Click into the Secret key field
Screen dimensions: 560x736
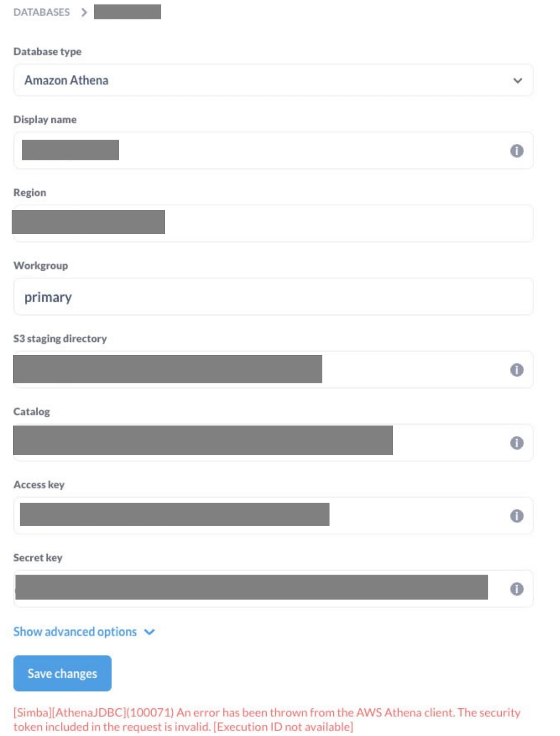(273, 588)
